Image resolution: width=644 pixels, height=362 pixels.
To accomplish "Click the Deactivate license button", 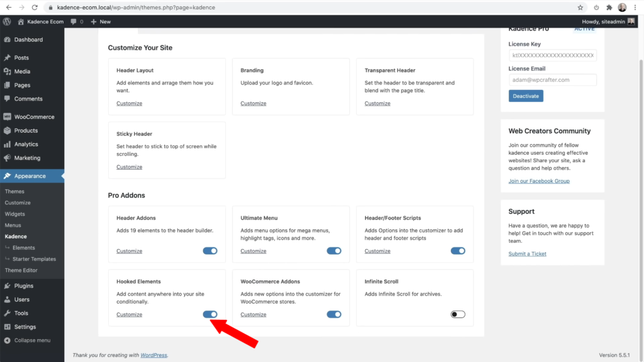I will point(526,96).
